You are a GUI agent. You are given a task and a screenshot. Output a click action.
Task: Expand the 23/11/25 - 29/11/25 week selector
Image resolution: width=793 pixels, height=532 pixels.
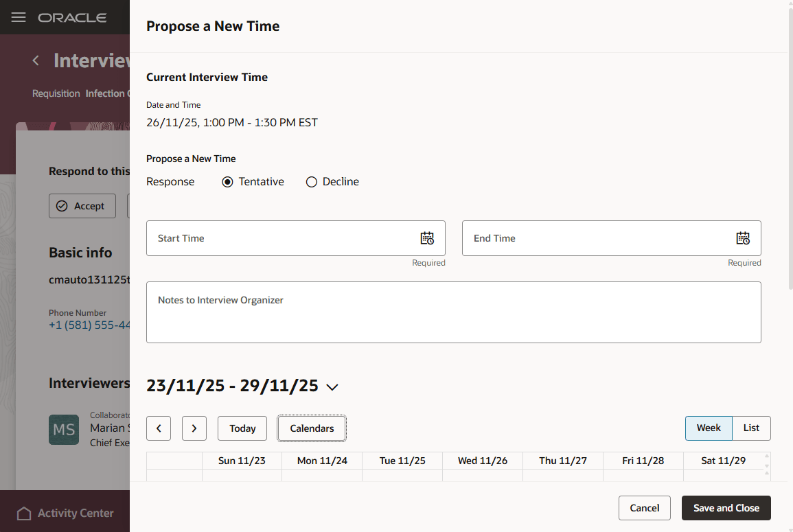point(332,386)
